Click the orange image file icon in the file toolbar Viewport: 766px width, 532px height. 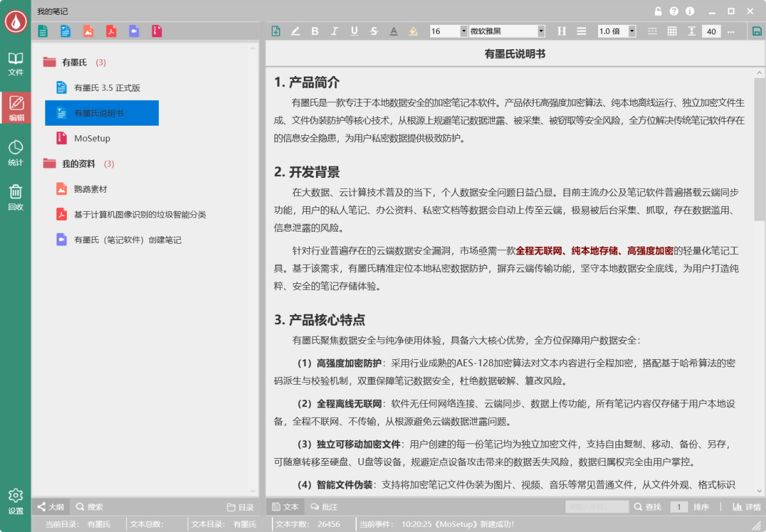tap(88, 31)
